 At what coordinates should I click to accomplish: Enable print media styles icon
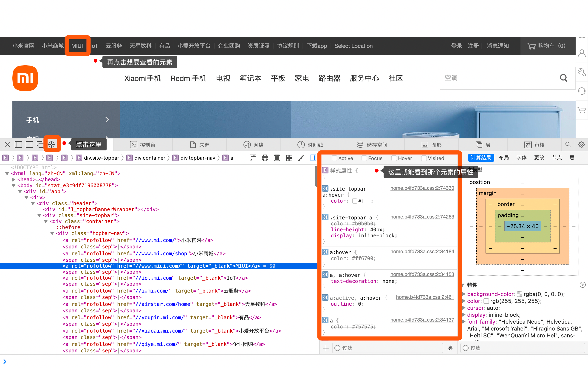pos(265,158)
